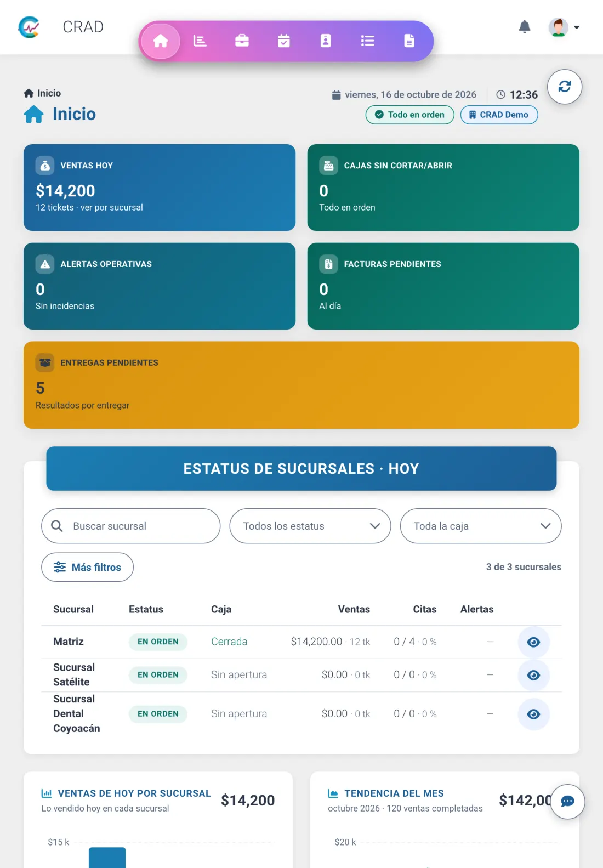Image resolution: width=603 pixels, height=868 pixels.
Task: Open the Home tab in the navigation pill
Action: [x=161, y=41]
